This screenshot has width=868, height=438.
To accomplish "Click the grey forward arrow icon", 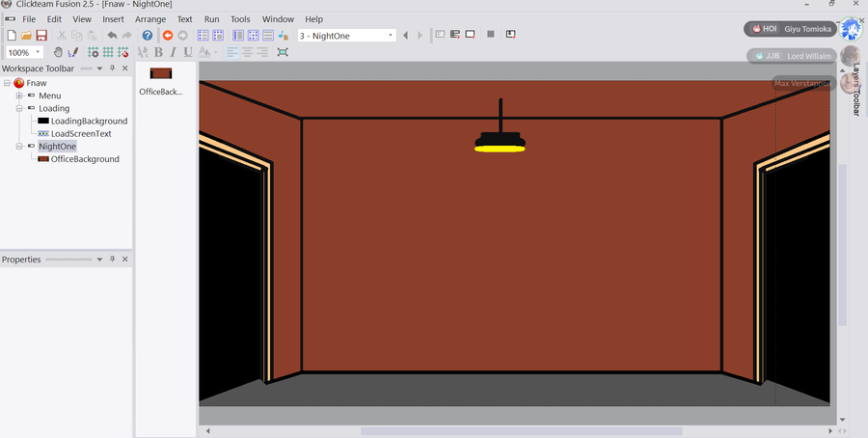I will [182, 36].
